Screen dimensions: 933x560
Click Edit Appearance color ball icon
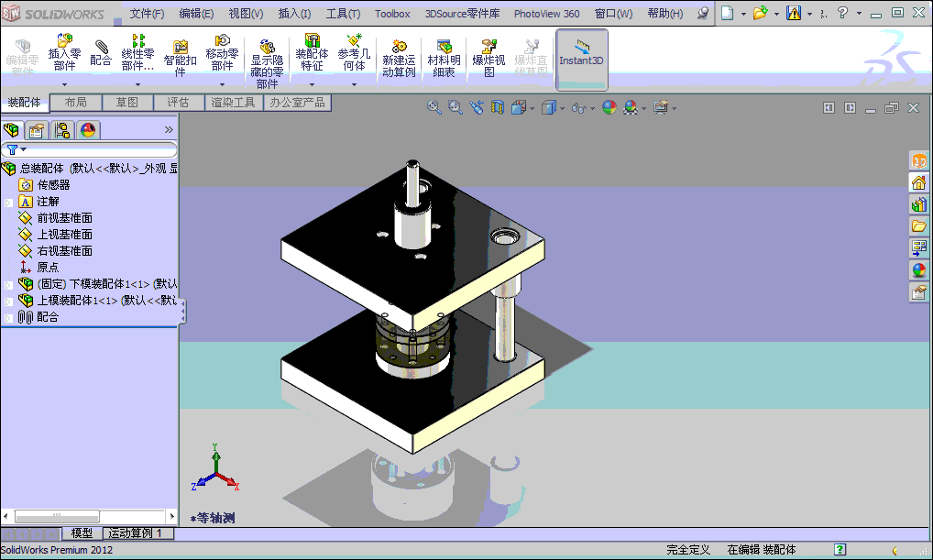[x=609, y=107]
